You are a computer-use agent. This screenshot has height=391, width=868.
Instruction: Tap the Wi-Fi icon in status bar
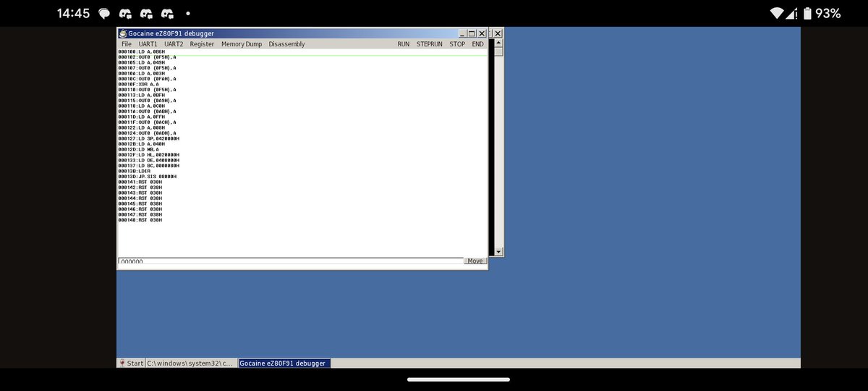(x=777, y=13)
